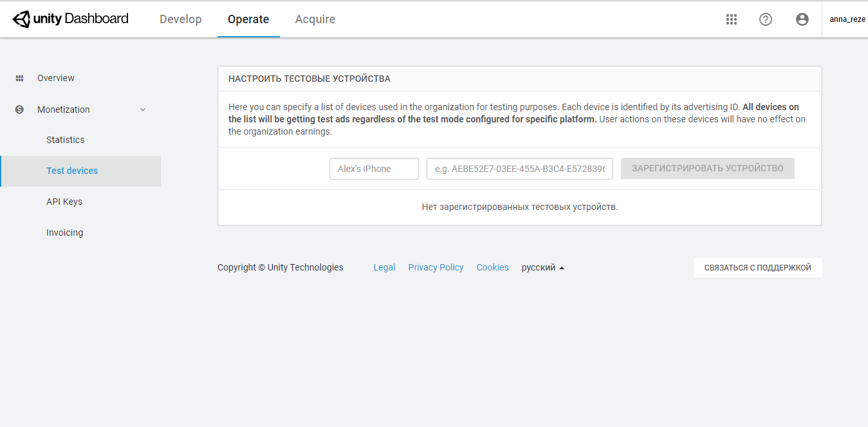Image resolution: width=868 pixels, height=427 pixels.
Task: Collapse the Monetization section chevron
Action: click(x=143, y=109)
